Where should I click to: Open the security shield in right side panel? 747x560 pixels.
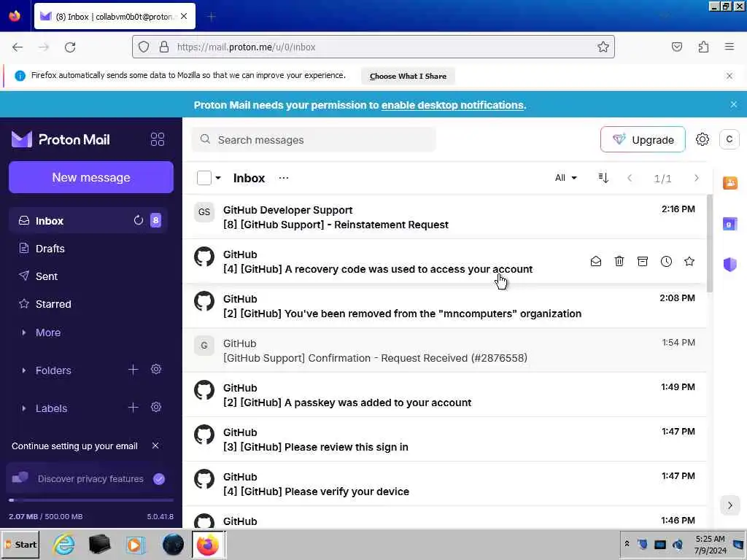(729, 264)
